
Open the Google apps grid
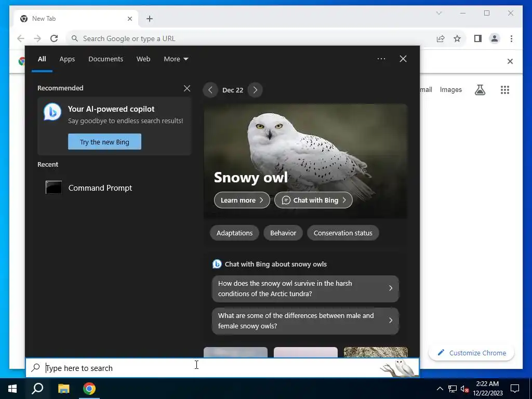click(x=505, y=90)
